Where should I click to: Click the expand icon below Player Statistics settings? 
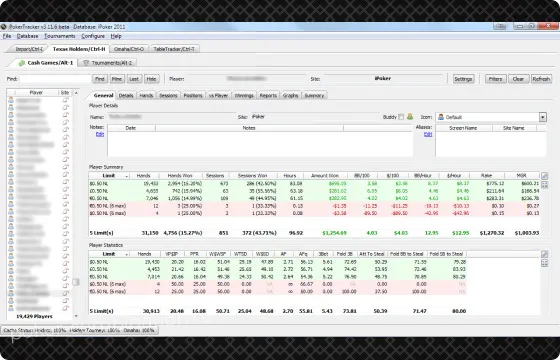coord(544,263)
